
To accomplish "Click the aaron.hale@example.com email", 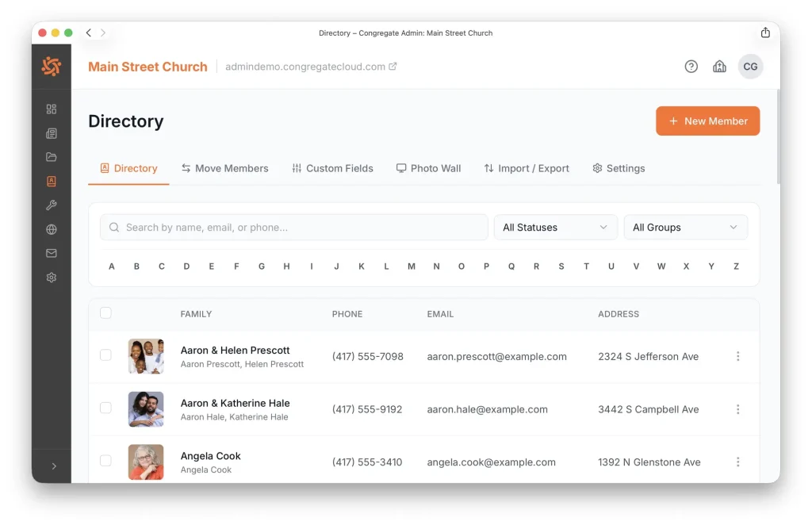I will tap(488, 409).
